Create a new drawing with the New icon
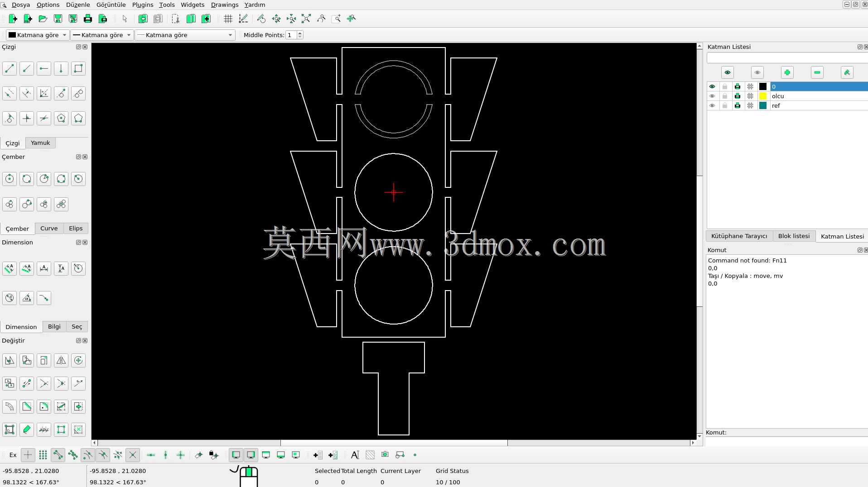Viewport: 868px width, 487px height. coord(13,19)
